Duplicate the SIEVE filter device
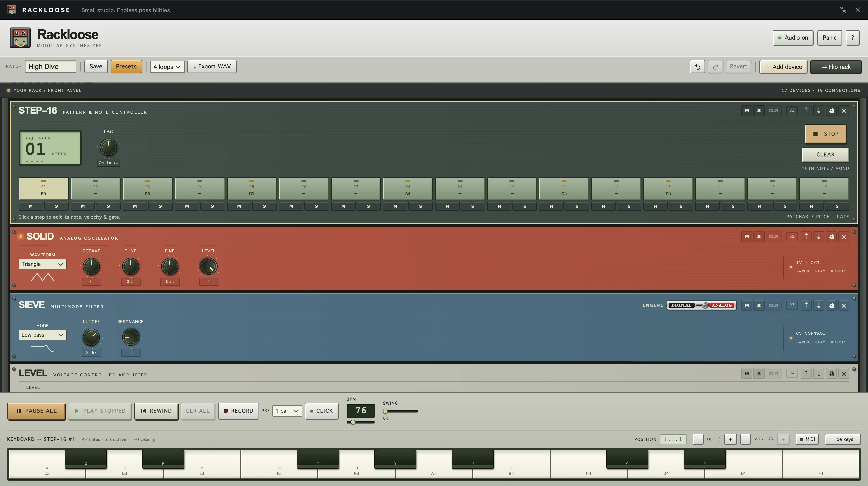This screenshot has width=868, height=486. 831,305
